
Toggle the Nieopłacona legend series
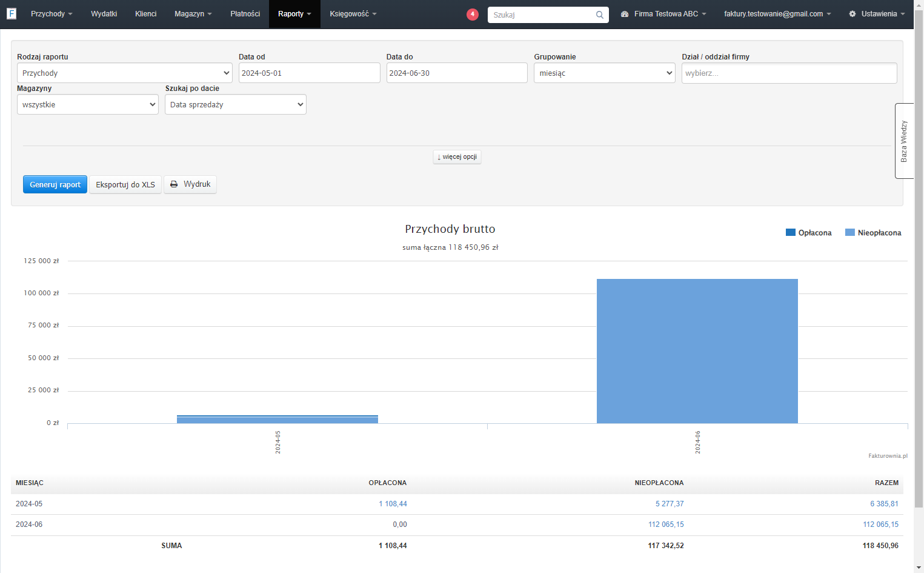[x=873, y=233]
